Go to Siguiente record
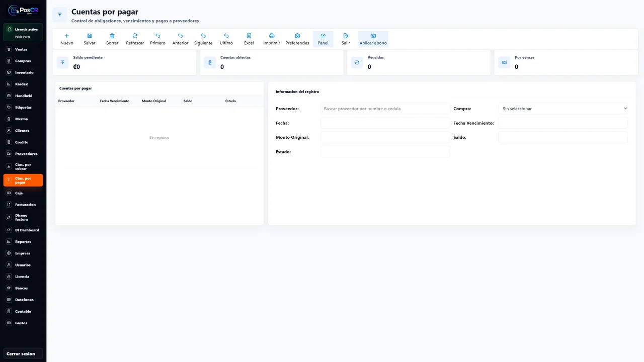 click(x=203, y=39)
